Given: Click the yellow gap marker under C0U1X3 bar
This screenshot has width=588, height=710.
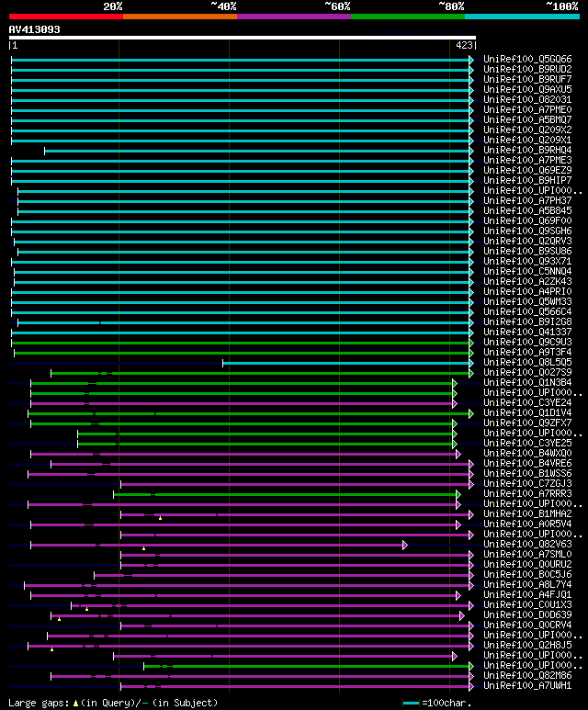Looking at the screenshot, I should [x=86, y=609].
